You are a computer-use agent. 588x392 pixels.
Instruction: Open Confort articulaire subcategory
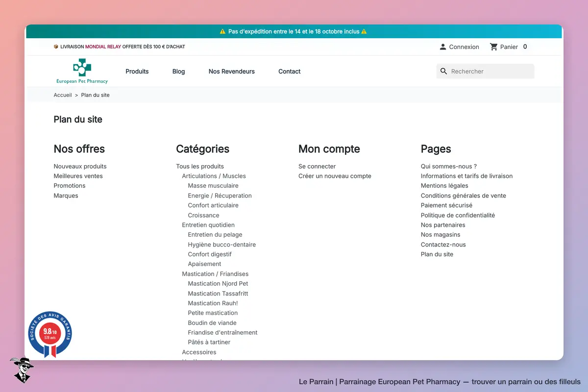[x=213, y=205]
